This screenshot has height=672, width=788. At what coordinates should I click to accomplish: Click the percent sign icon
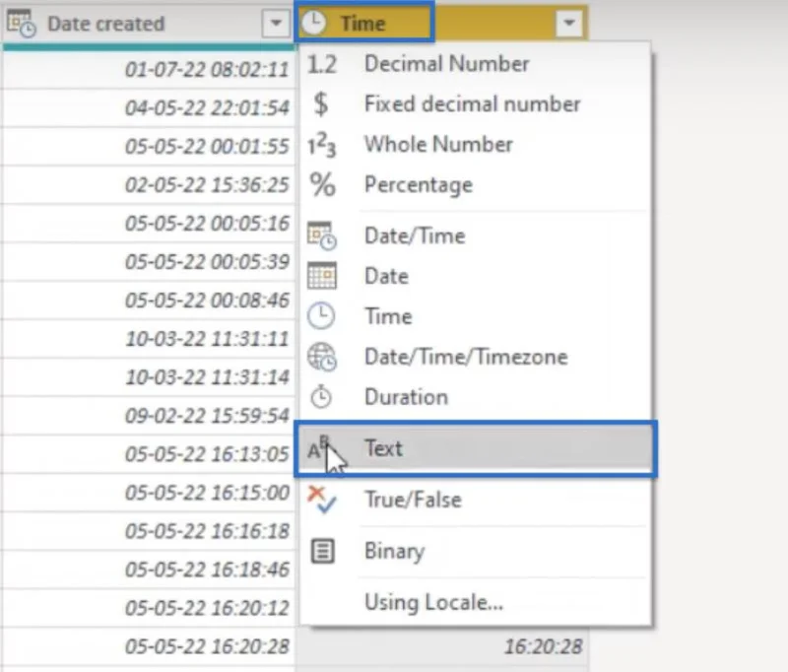(322, 184)
